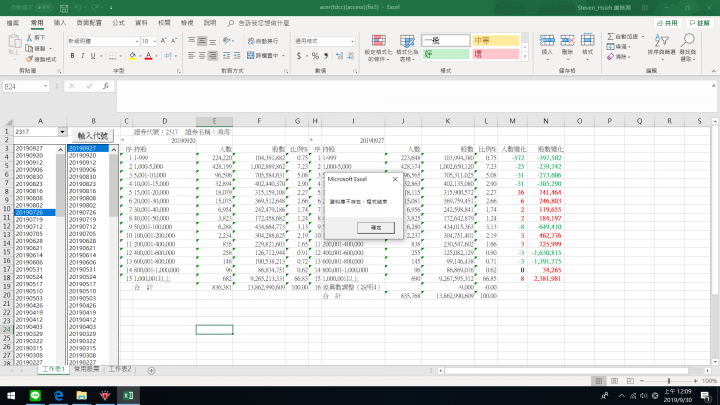Click the currency dollar format icon
720x405 pixels.
point(299,56)
